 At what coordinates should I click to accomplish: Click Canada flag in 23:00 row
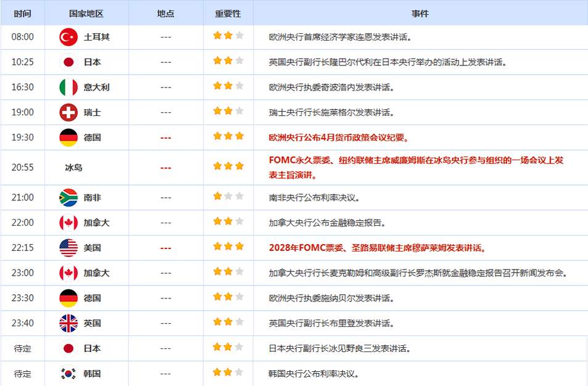tap(68, 273)
